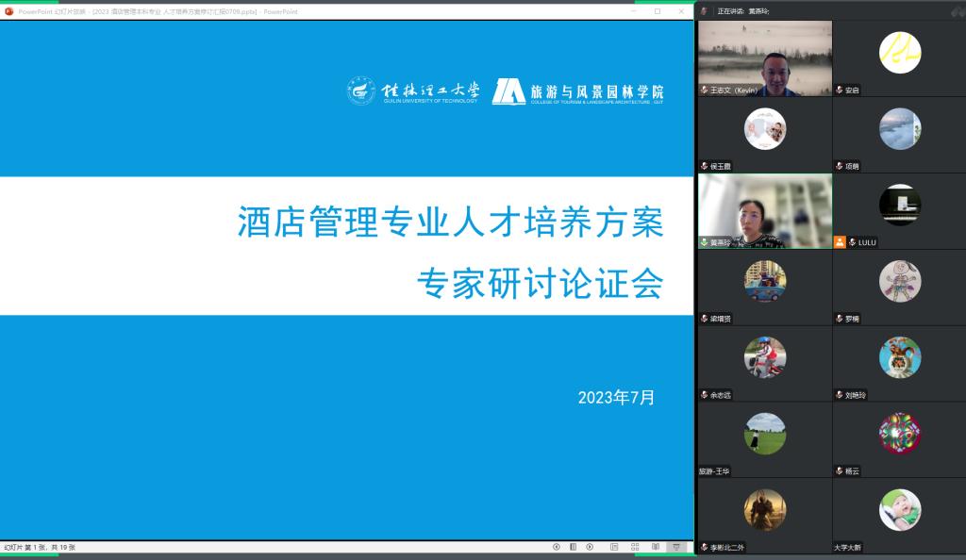Open Slide Sorter view icon

635,547
